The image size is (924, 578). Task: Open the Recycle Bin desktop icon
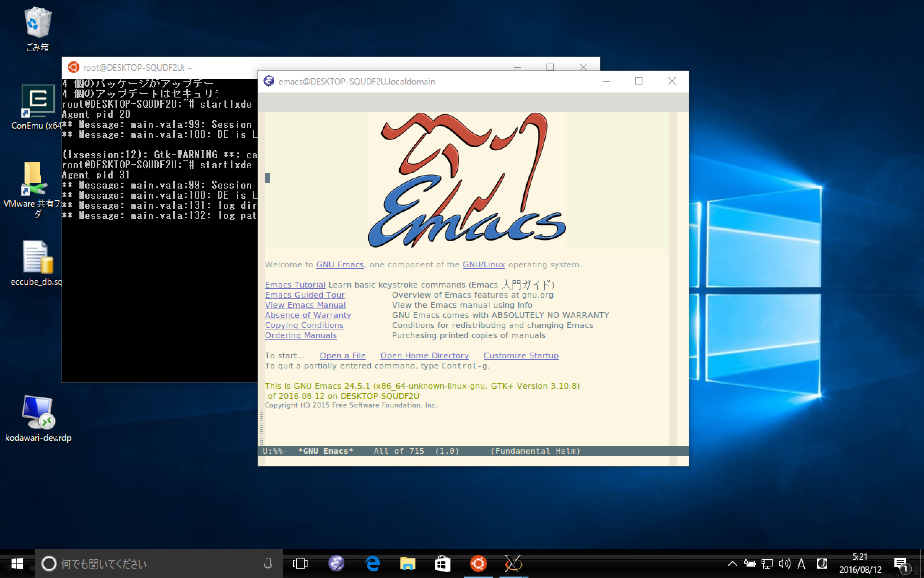tap(38, 29)
